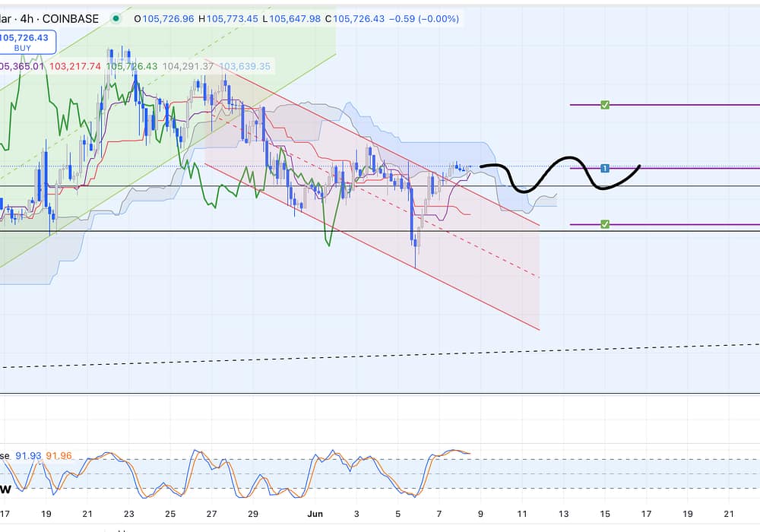Screen dimensions: 760x532
Task: Click the BUY button showing 105,726.43
Action: point(27,42)
